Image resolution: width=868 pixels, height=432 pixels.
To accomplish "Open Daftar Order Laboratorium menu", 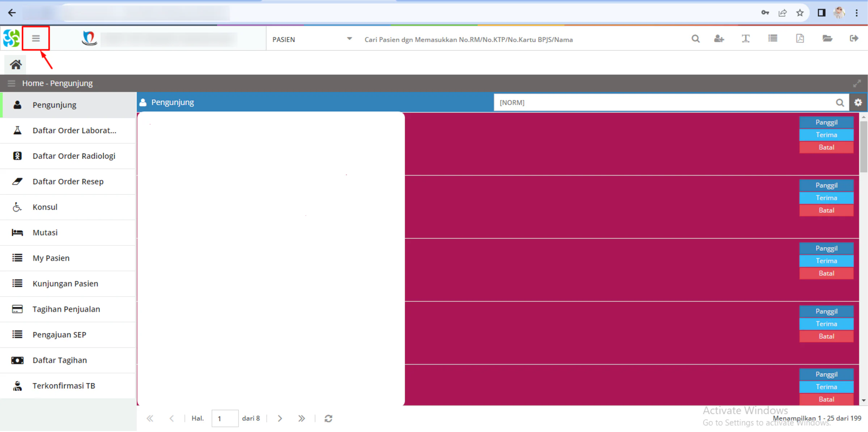I will tap(68, 130).
